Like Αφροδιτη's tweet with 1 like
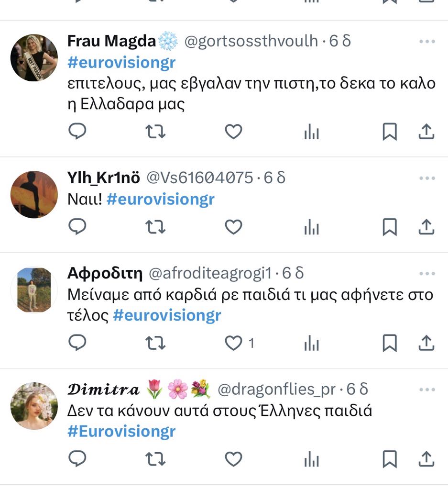448x490 pixels. tap(233, 343)
